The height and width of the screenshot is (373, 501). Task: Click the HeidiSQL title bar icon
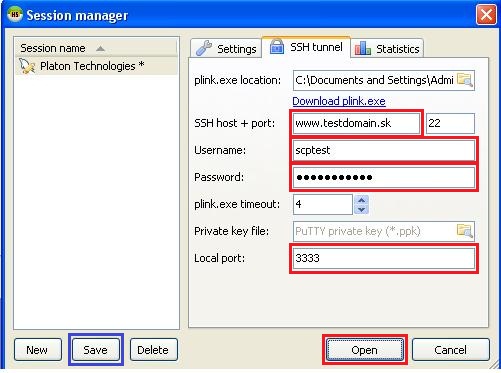click(x=15, y=14)
